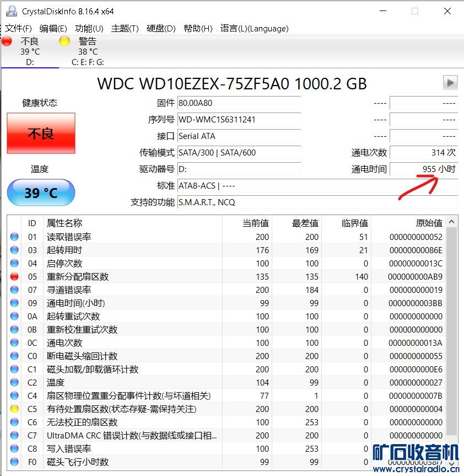Click the blue status icon for 磁头加载/卸载循环计数

click(14, 369)
